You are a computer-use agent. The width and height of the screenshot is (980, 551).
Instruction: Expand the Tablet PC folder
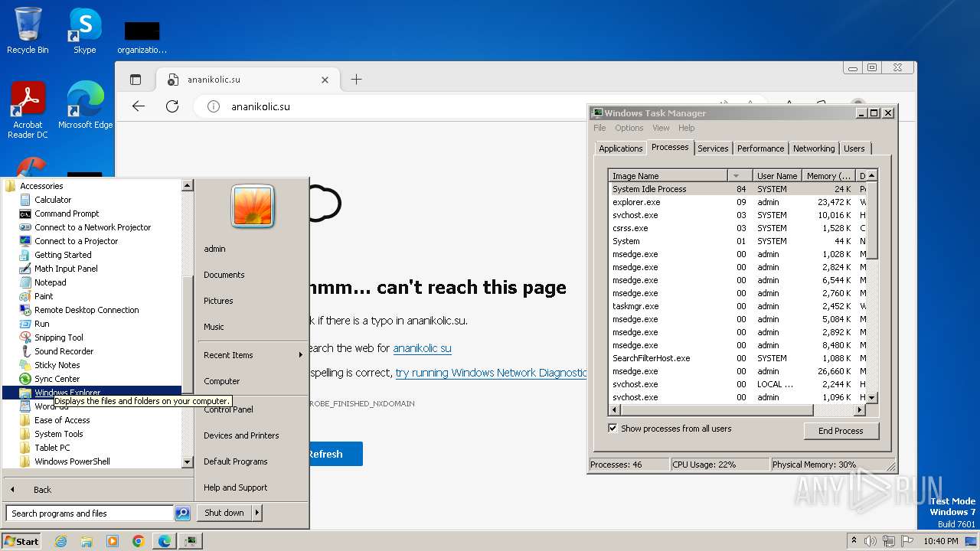pos(52,448)
